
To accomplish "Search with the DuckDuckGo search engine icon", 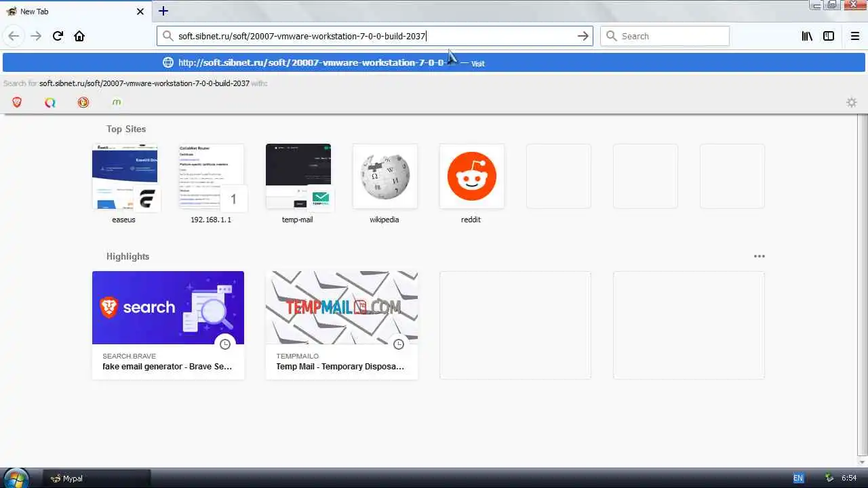I will [x=83, y=102].
